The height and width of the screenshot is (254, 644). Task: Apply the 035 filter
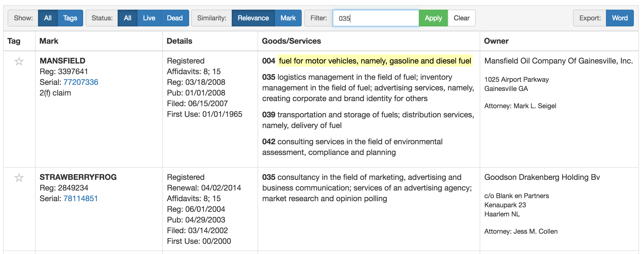click(433, 18)
